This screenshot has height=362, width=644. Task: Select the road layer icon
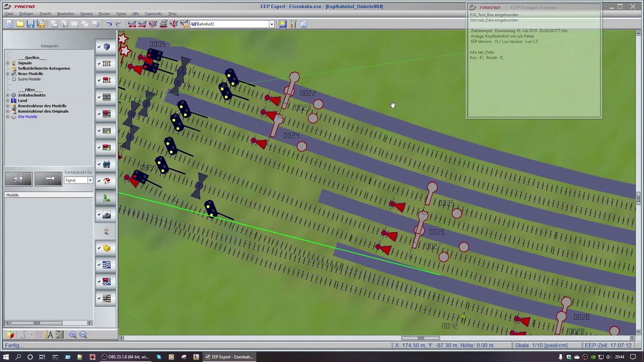(x=107, y=97)
